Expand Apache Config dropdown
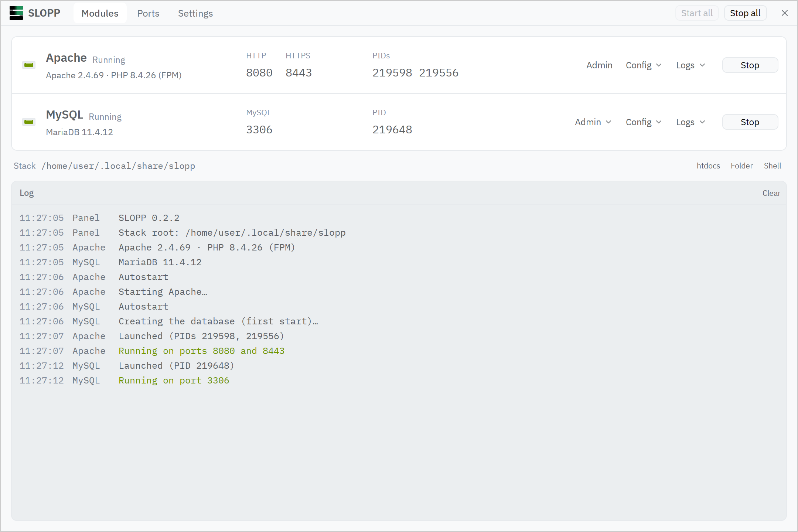The height and width of the screenshot is (532, 798). tap(643, 65)
